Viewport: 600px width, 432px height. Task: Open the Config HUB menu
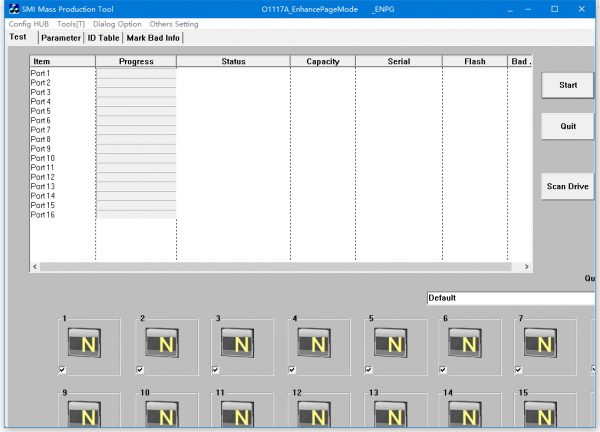[x=29, y=23]
